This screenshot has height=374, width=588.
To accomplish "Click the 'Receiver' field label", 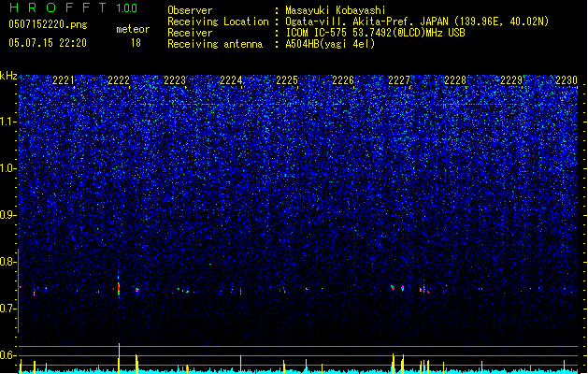I will click(190, 33).
